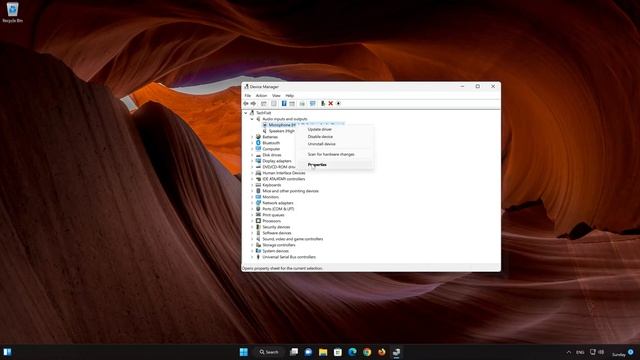This screenshot has width=640, height=360.
Task: Open the Microsoft Store taskbar icon
Action: click(338, 352)
